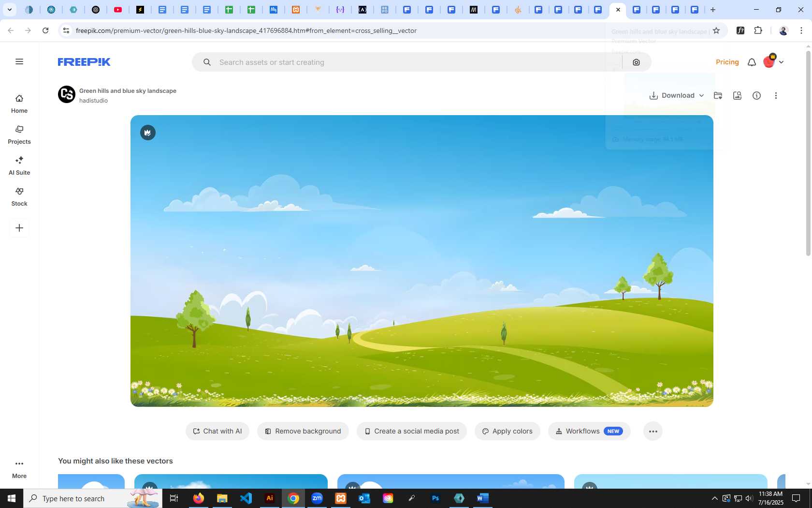Go to Home in sidebar
Image resolution: width=812 pixels, height=508 pixels.
tap(19, 104)
